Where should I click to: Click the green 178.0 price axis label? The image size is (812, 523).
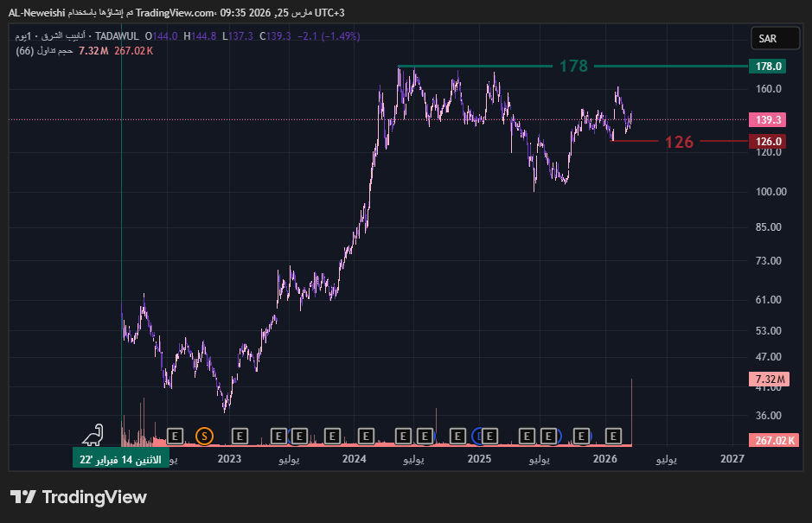click(x=767, y=67)
